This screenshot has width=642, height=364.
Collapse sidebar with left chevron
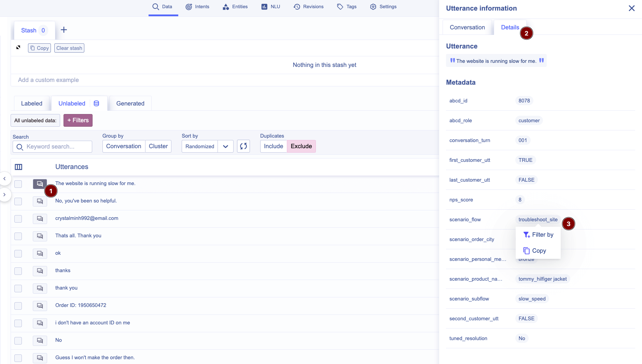[x=4, y=179]
